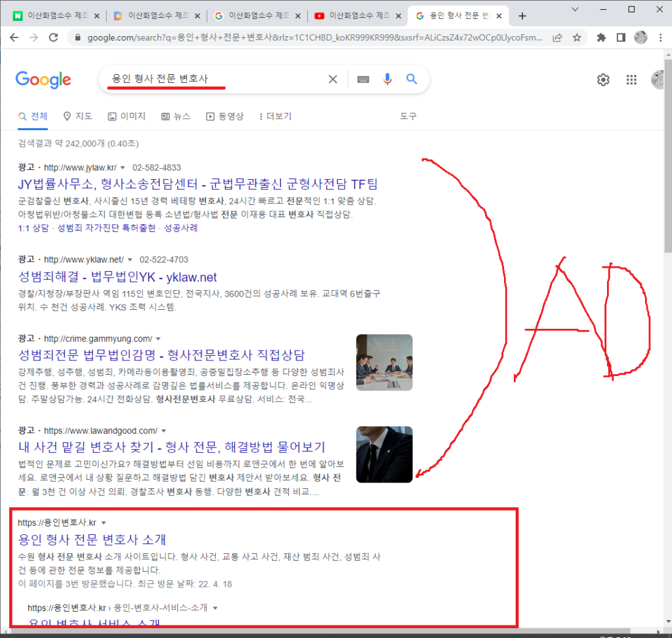672x638 pixels.
Task: Open the Chrome profile avatar in toolbar
Action: pyautogui.click(x=640, y=37)
